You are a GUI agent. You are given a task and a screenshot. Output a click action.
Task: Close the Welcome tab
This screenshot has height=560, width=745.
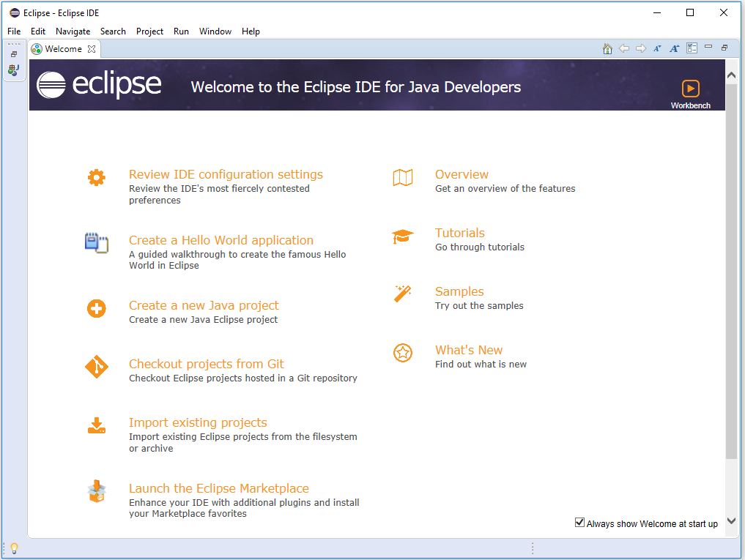click(92, 49)
